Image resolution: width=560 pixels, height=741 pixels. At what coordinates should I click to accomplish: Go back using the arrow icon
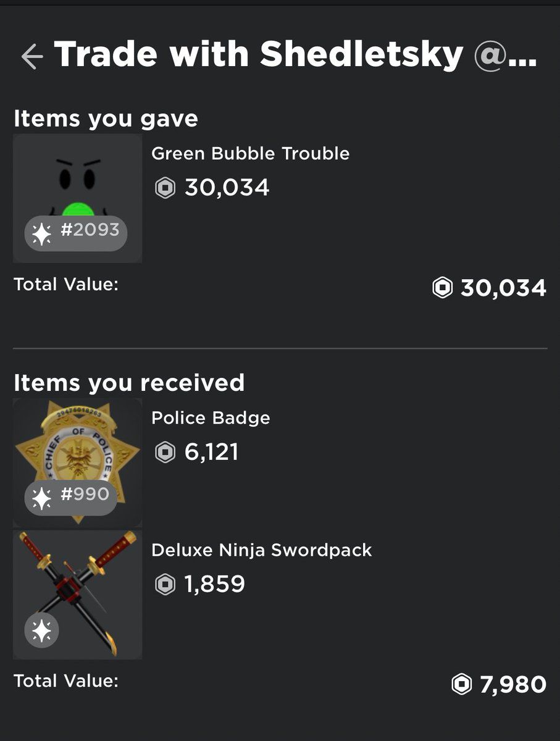pos(31,57)
